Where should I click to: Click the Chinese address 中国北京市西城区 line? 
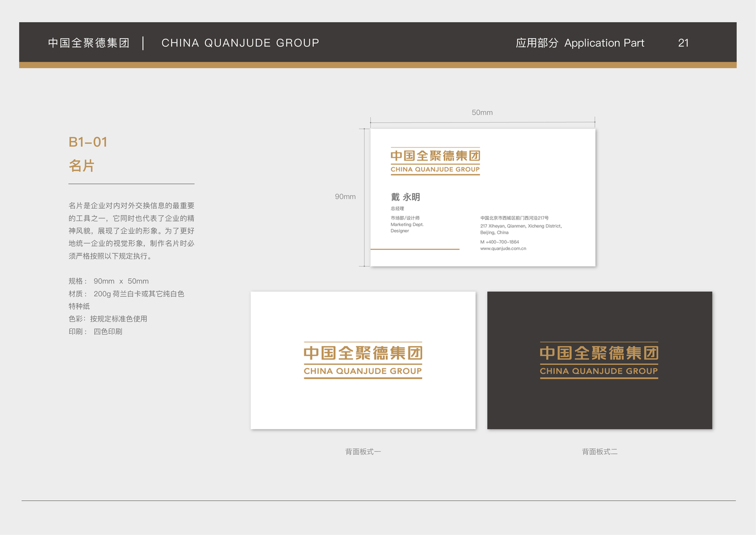(x=515, y=218)
